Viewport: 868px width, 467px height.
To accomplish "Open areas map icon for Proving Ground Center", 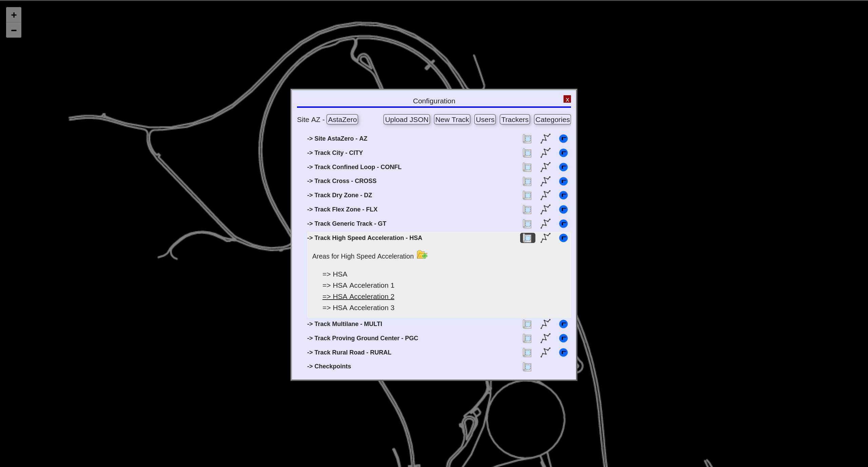I will pos(527,338).
